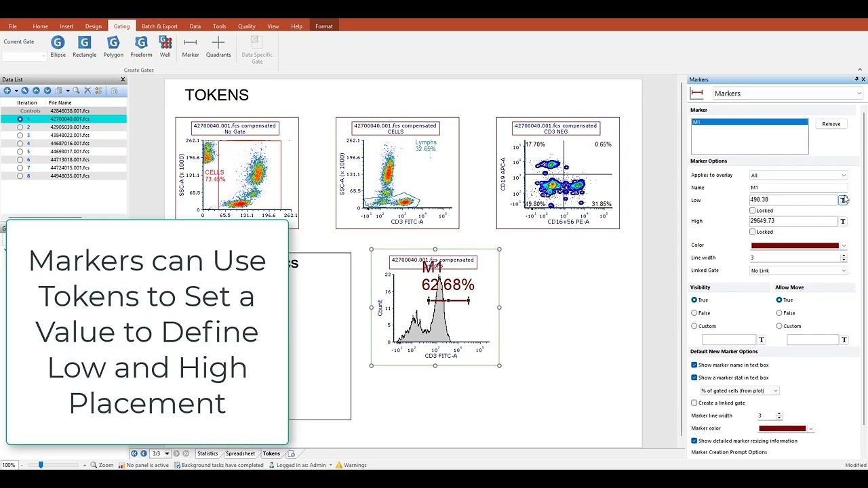
Task: Switch to the Batch & Export tab
Action: (159, 26)
